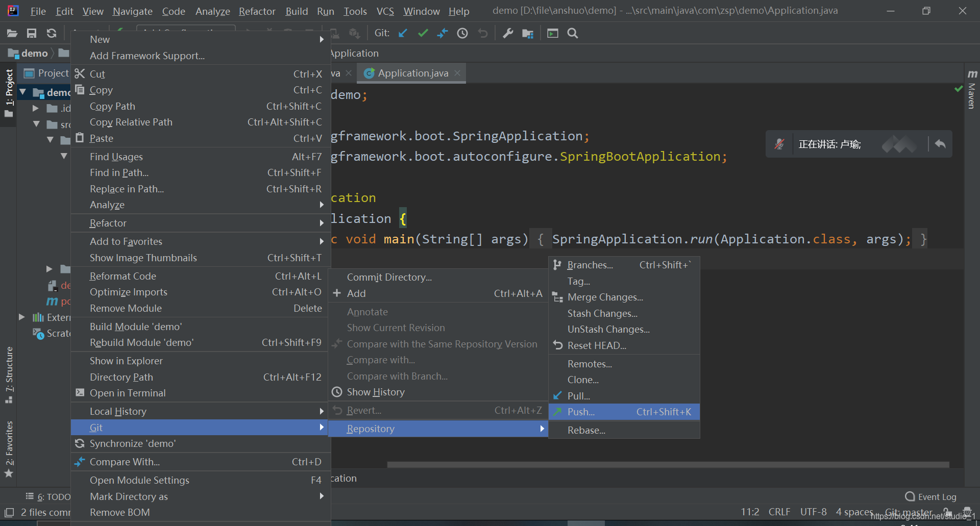Choose Reset HEAD... menu entry
This screenshot has width=980, height=526.
[x=624, y=345]
